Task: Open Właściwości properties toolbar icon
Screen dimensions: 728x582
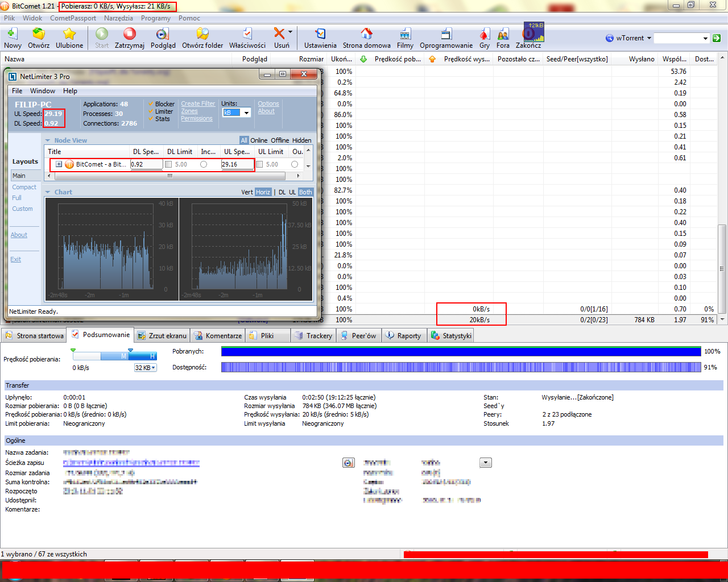Action: point(247,34)
